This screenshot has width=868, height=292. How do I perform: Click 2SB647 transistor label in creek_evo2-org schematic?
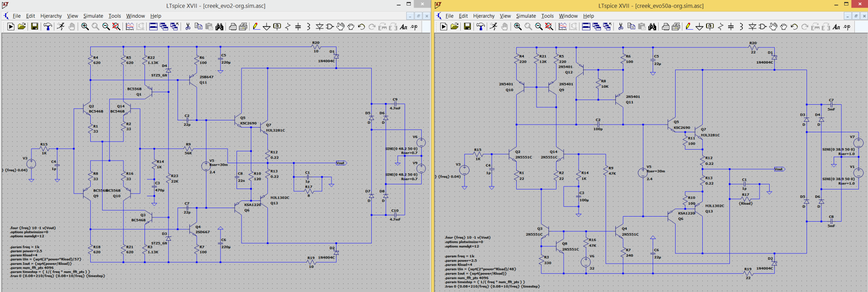click(x=206, y=77)
